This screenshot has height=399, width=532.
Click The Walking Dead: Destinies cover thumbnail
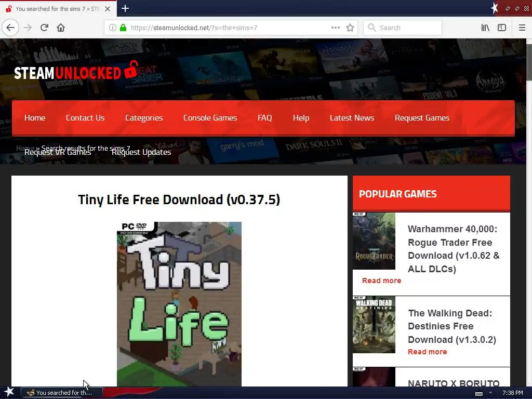(x=374, y=325)
